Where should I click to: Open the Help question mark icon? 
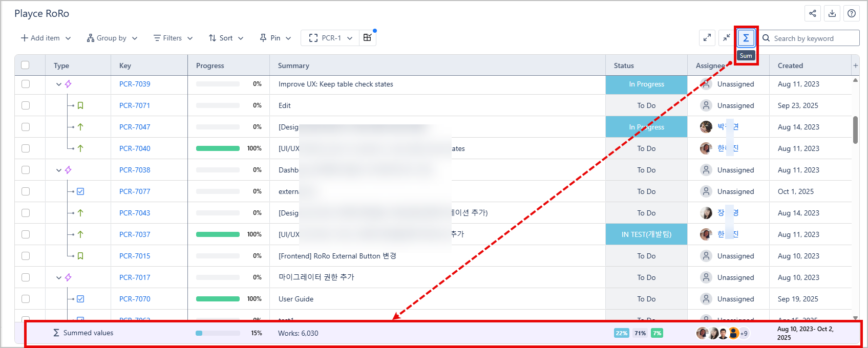[x=852, y=13]
